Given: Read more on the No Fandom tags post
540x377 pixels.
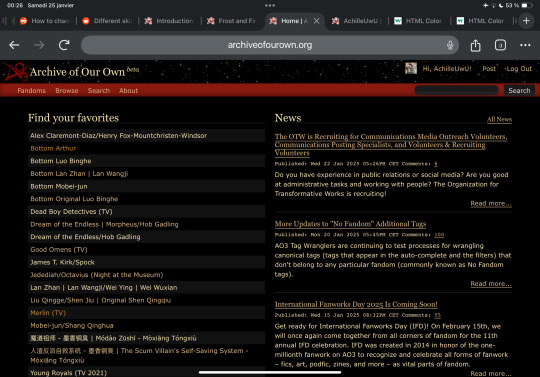Looking at the screenshot, I should [491, 284].
